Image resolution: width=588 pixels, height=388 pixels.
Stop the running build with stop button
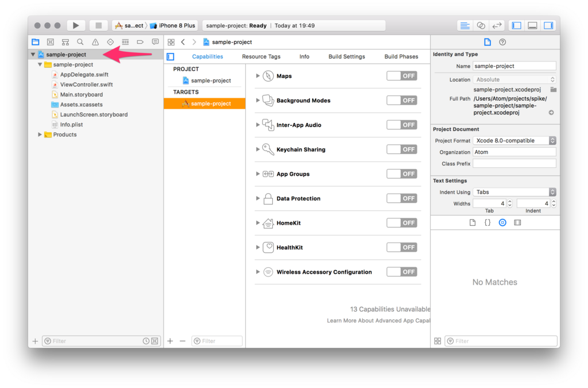point(98,25)
